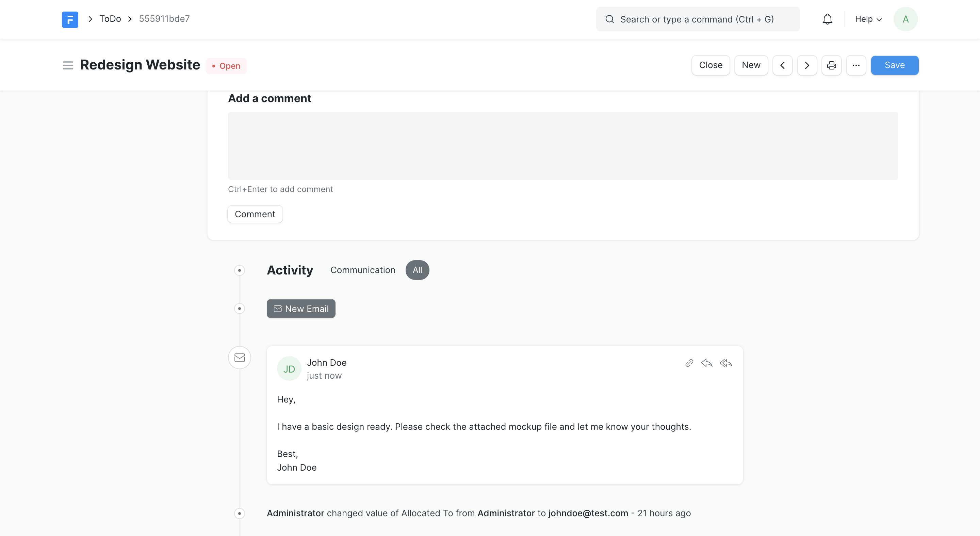The width and height of the screenshot is (980, 536).
Task: Toggle the sidebar hamburger icon
Action: coord(68,65)
